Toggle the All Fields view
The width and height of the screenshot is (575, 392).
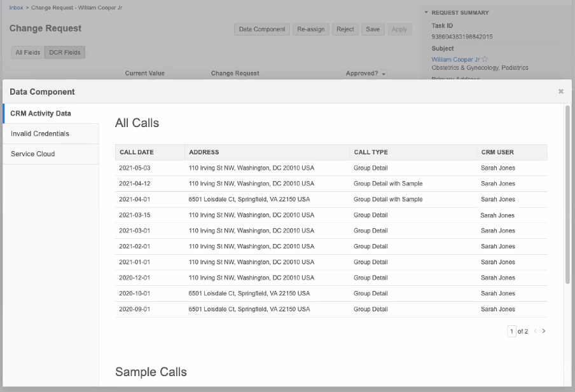pyautogui.click(x=27, y=53)
